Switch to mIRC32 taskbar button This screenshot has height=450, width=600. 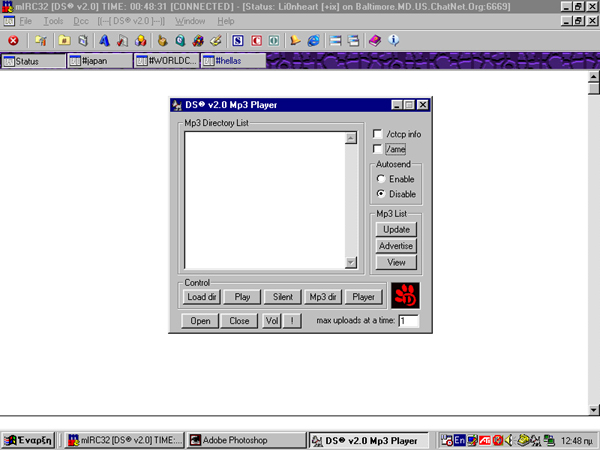point(124,440)
